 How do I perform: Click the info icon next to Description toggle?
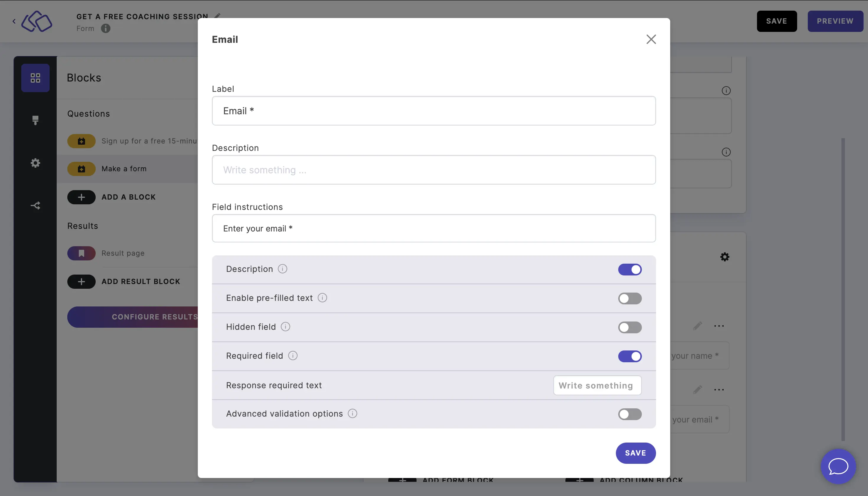pyautogui.click(x=282, y=269)
